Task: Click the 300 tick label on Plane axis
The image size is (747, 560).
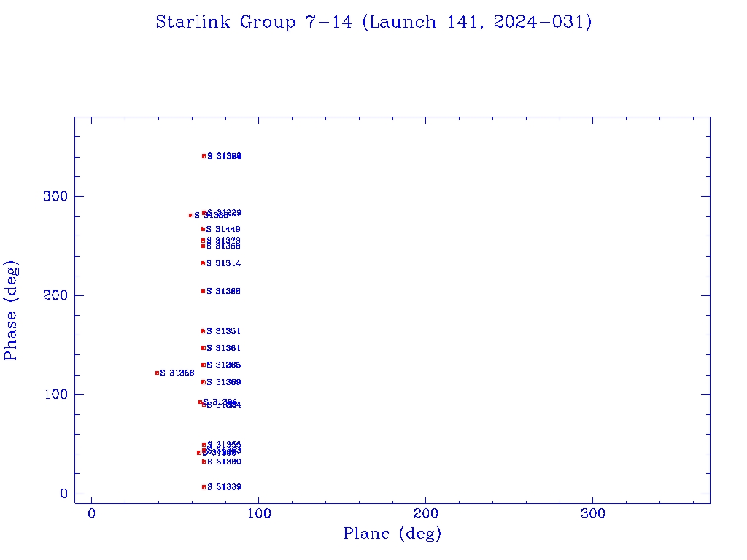Action: pyautogui.click(x=592, y=513)
